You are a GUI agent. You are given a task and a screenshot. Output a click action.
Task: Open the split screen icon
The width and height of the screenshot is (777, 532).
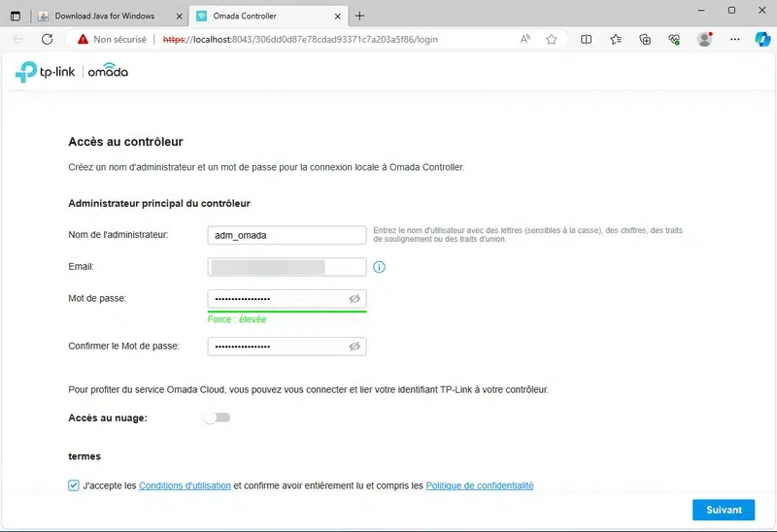coord(587,39)
